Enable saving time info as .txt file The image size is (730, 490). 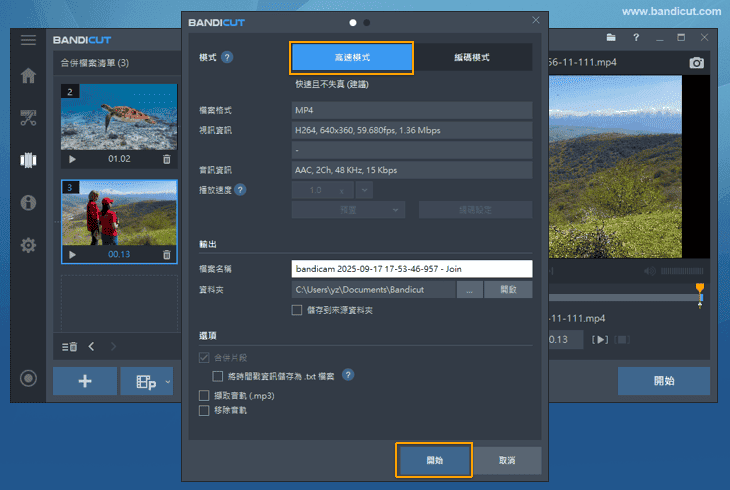(x=217, y=376)
